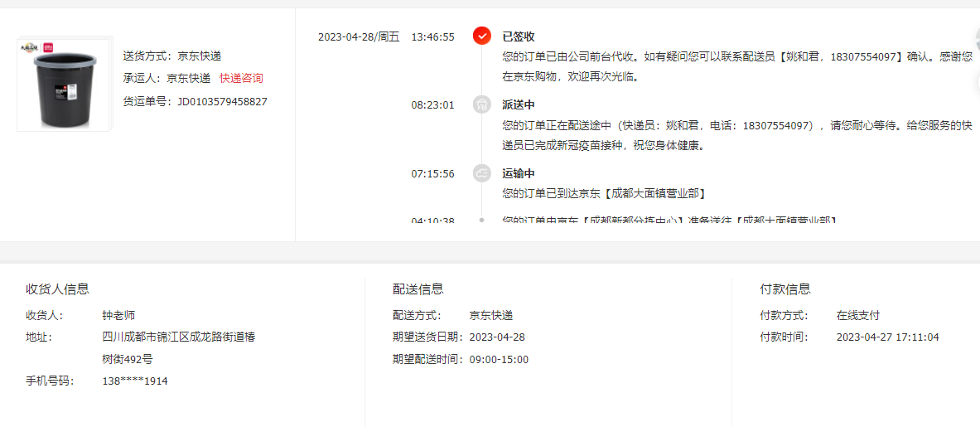This screenshot has height=427, width=980.
Task: Click the 派送中 courier status icon
Action: click(x=481, y=105)
